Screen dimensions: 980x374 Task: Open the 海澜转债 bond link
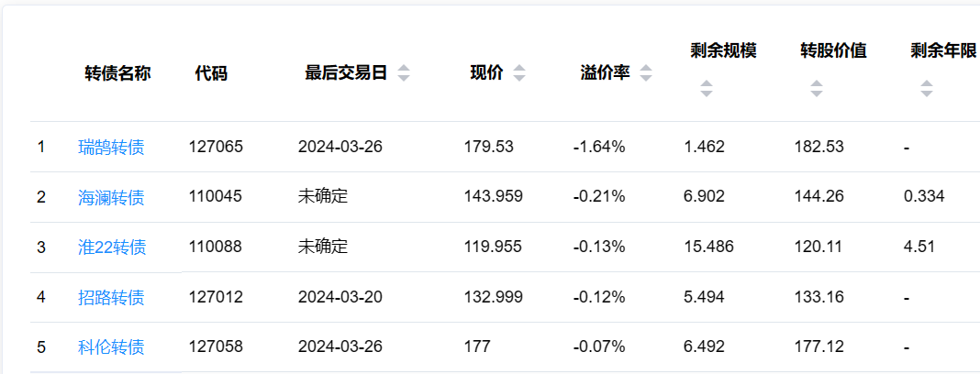pyautogui.click(x=111, y=197)
